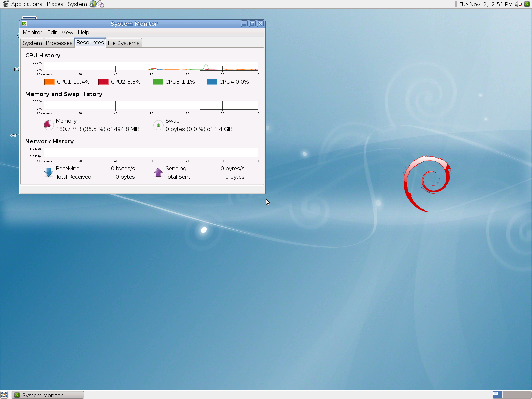Click the date and time clock

(486, 4)
